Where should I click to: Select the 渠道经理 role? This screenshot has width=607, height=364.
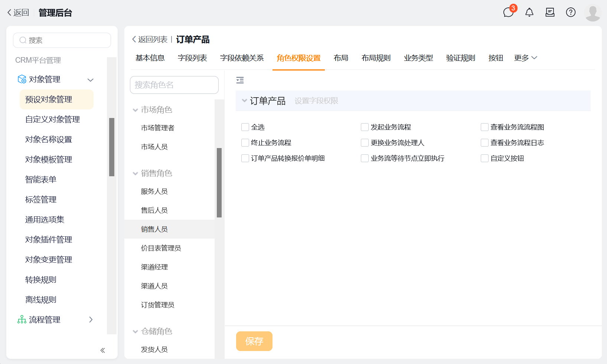(154, 267)
